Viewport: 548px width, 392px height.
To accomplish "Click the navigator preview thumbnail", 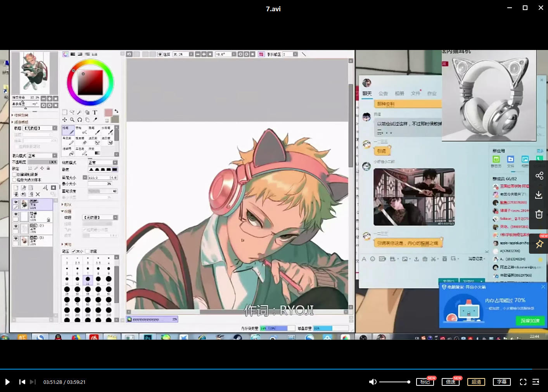I will (x=34, y=72).
